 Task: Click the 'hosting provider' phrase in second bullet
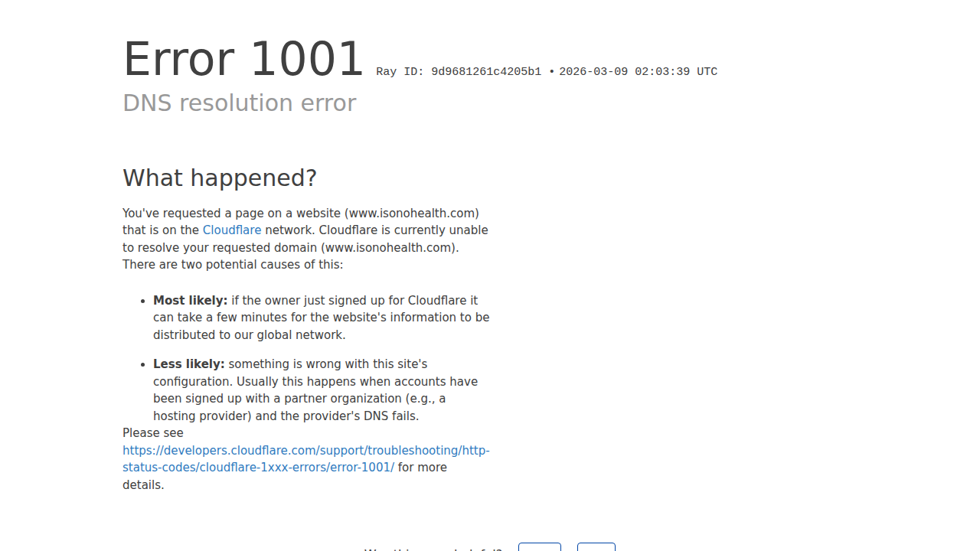[x=202, y=416]
